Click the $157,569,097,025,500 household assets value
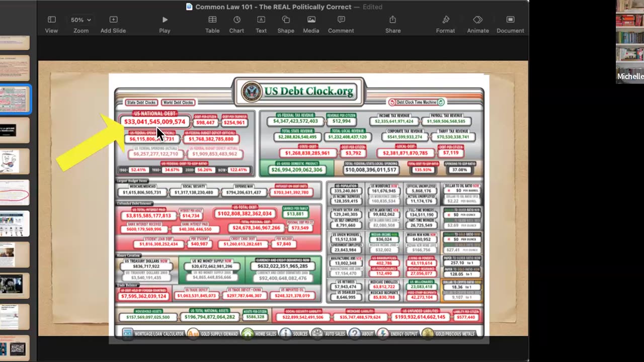Screen dimensions: 644x362 (148, 317)
